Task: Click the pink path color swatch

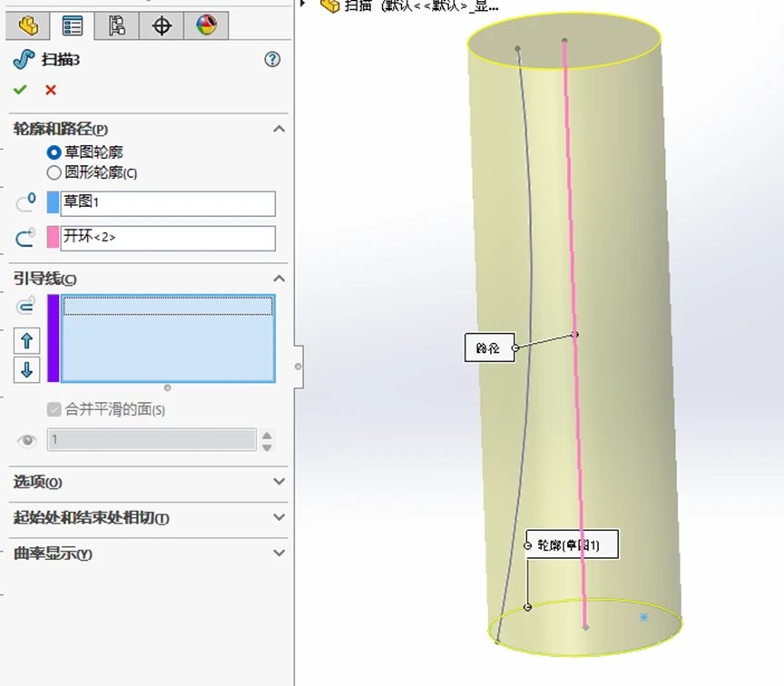Action: (x=53, y=238)
